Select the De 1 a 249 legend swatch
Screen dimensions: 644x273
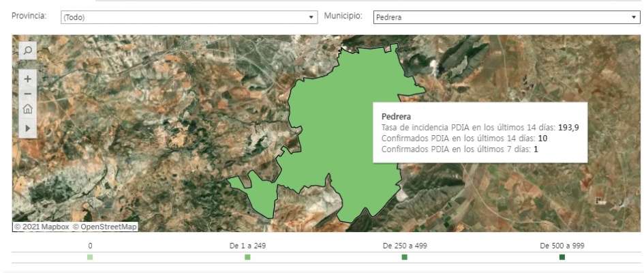point(247,257)
